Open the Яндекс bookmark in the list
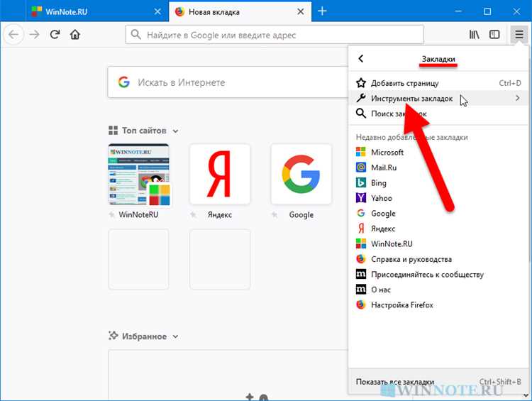532x401 pixels. tap(438, 229)
